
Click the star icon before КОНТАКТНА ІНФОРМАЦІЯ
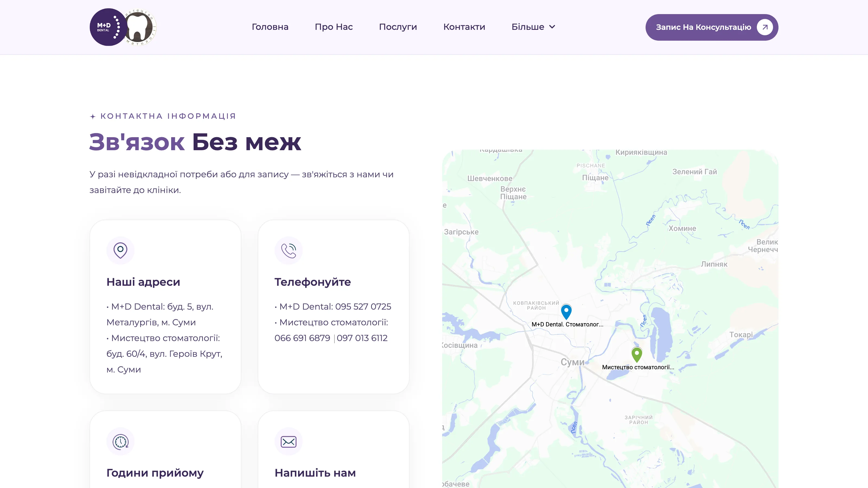[x=93, y=117]
